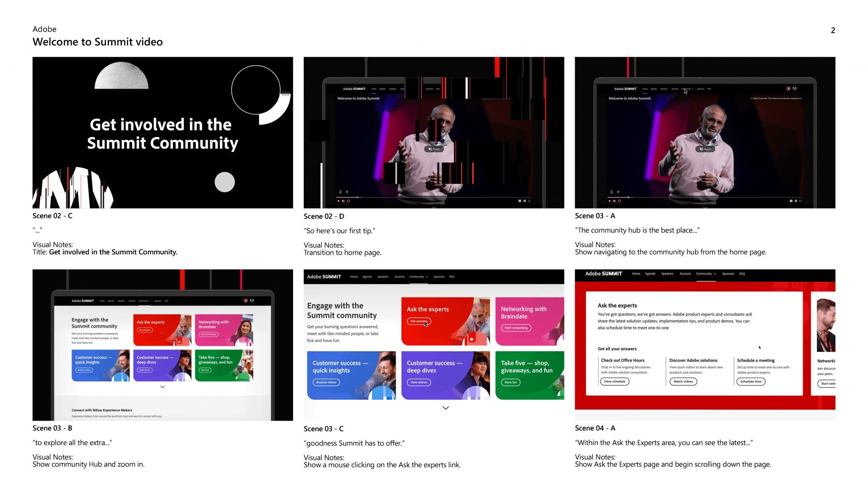Screen dimensions: 868x488
Task: Click the 'Discover Adobe solutions' heading
Action: (x=693, y=360)
